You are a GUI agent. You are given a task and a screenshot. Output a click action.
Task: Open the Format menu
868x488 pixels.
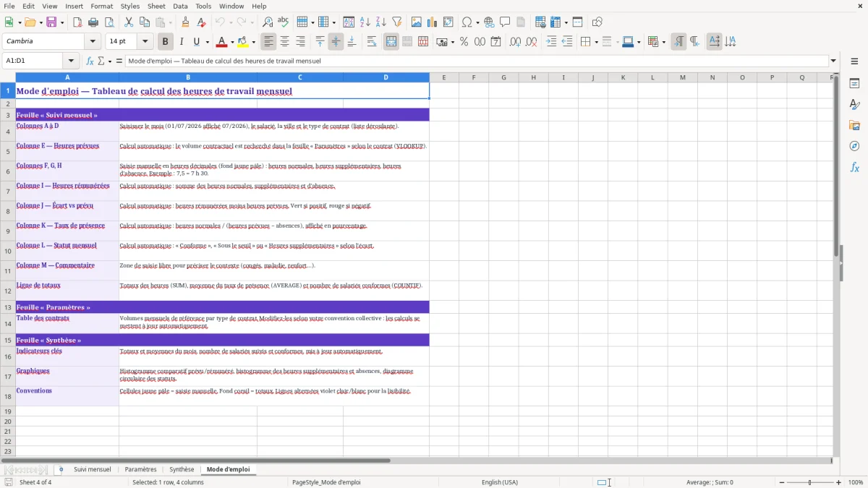tap(101, 6)
